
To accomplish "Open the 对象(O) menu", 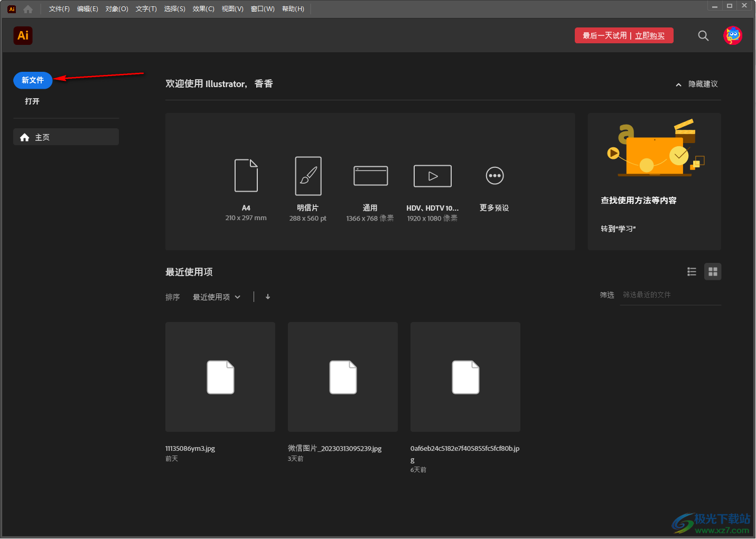I will point(117,9).
